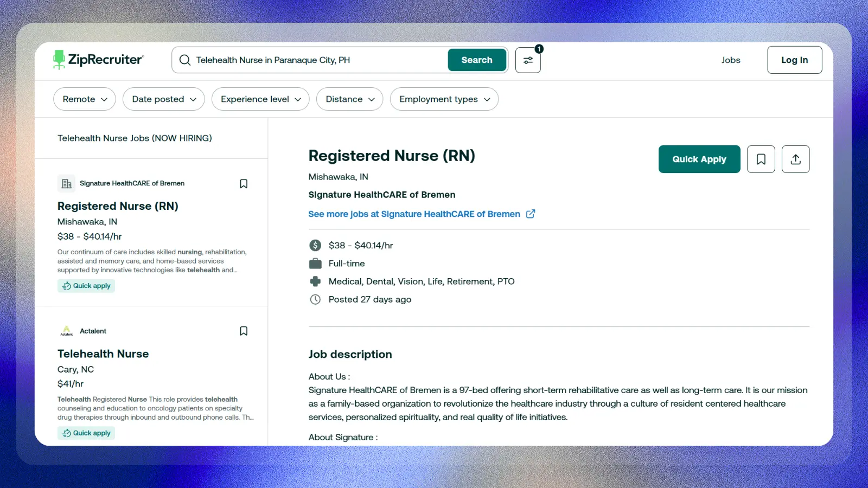Open the Jobs navigation item

(x=731, y=60)
